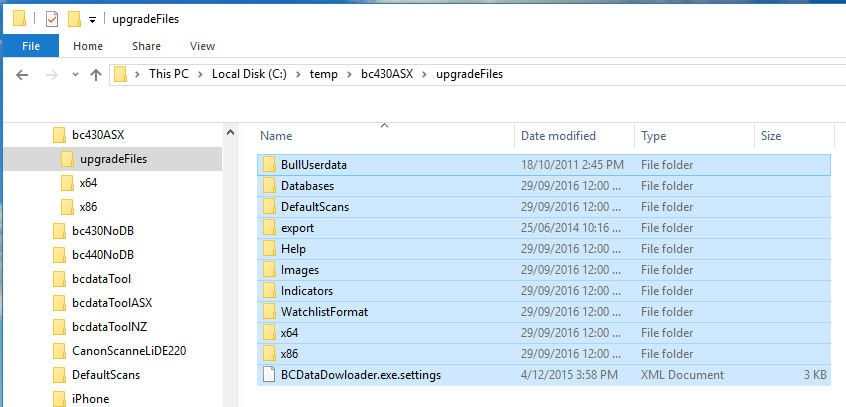
Task: Select the Databases name in file list
Action: click(x=307, y=186)
